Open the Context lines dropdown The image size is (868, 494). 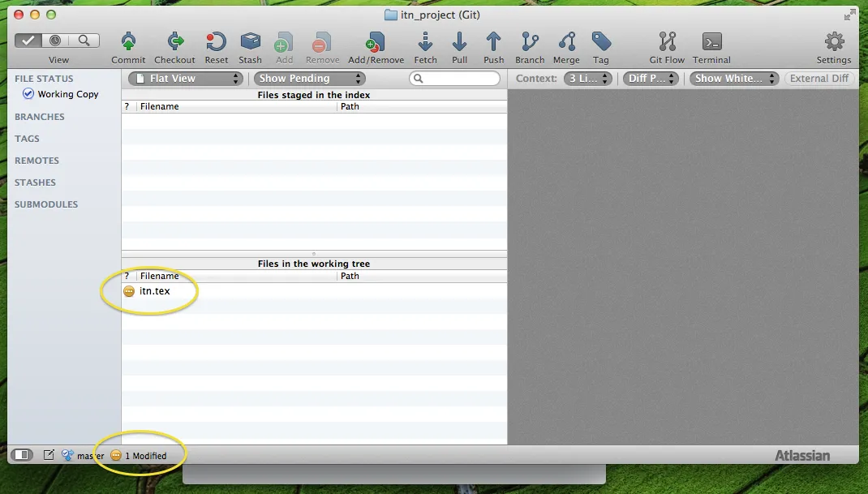(x=588, y=79)
